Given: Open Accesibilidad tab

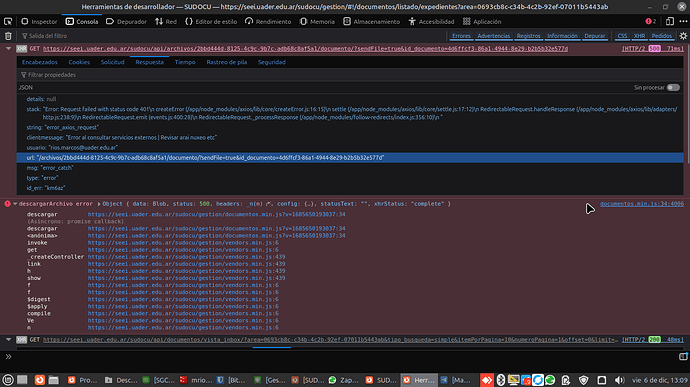Looking at the screenshot, I should (x=431, y=21).
